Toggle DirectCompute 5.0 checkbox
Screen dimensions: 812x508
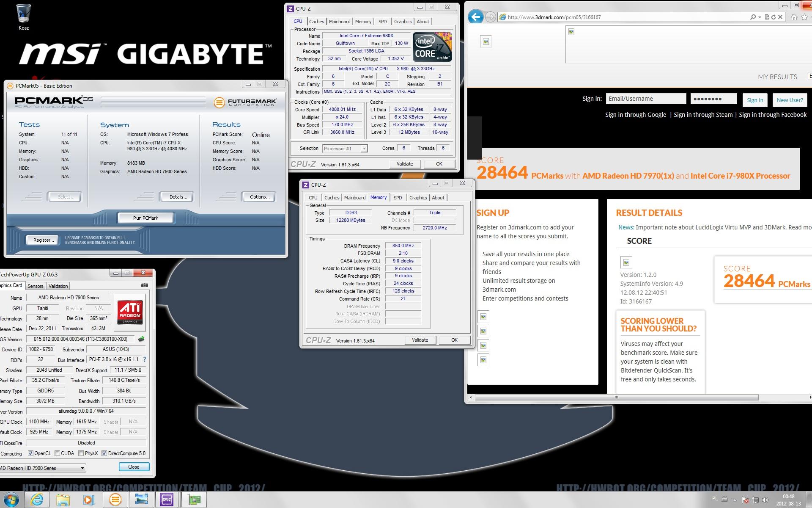[104, 453]
